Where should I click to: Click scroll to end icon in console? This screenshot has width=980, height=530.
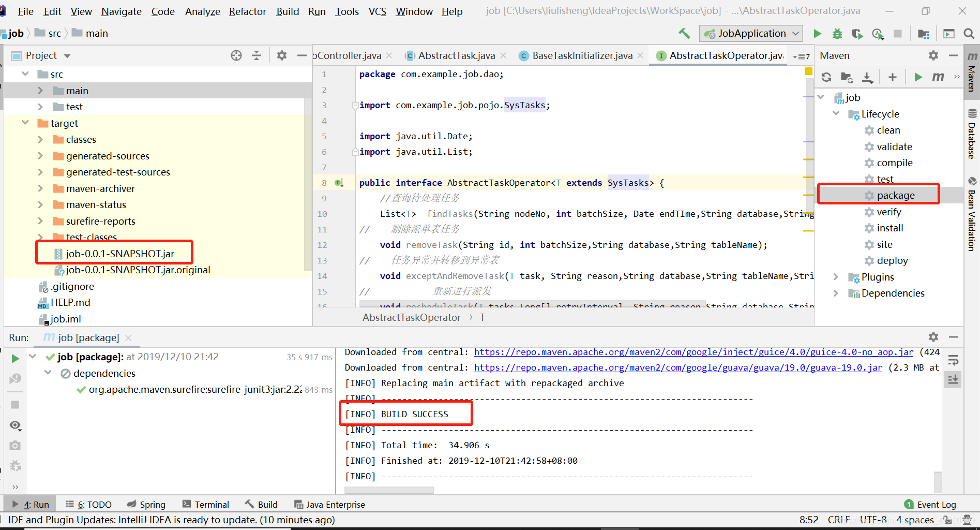(953, 379)
